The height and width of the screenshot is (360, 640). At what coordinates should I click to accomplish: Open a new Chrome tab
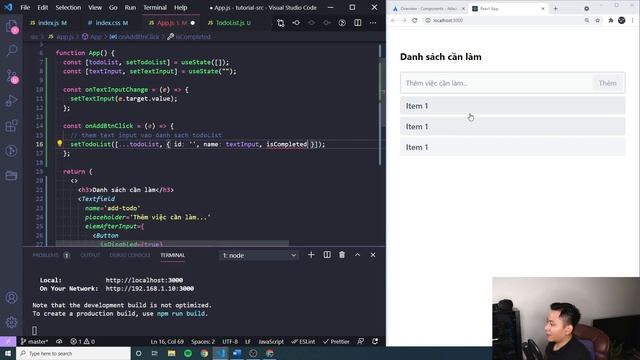tap(556, 9)
